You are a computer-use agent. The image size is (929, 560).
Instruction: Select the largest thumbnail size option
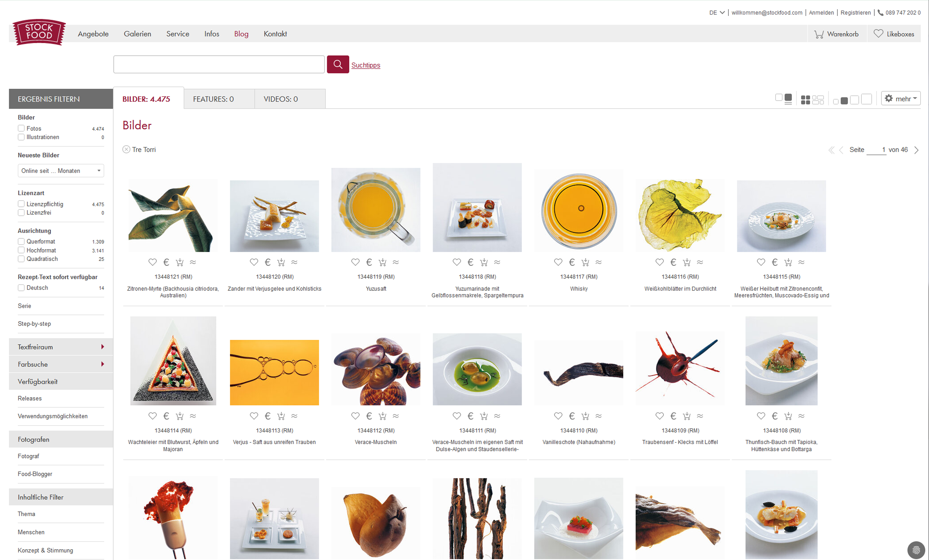tap(867, 99)
